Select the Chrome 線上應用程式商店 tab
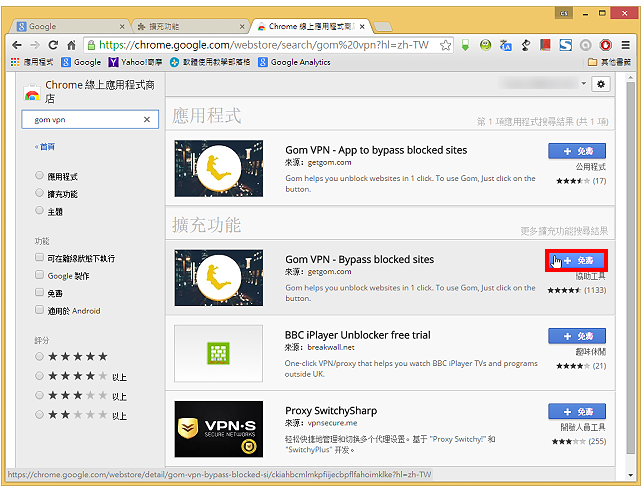This screenshot has width=644, height=489. tap(311, 26)
